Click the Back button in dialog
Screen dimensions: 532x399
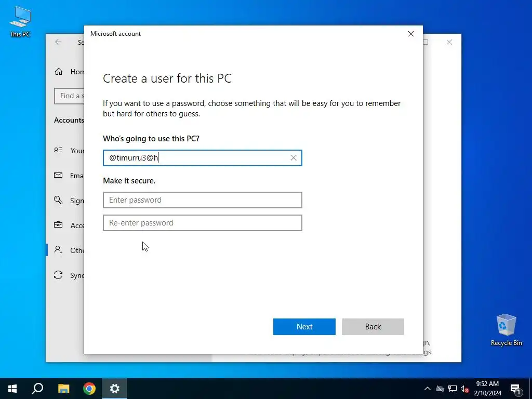[373, 327]
